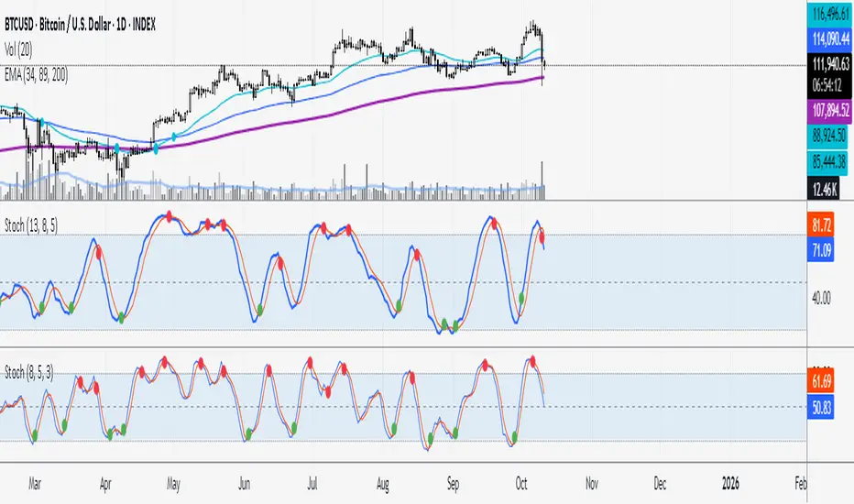Click the orange 81.72 stochastic value label

coord(821,224)
